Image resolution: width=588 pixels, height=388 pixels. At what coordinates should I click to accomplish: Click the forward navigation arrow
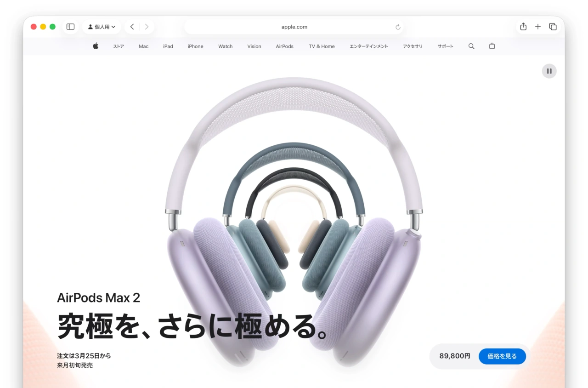(x=147, y=27)
